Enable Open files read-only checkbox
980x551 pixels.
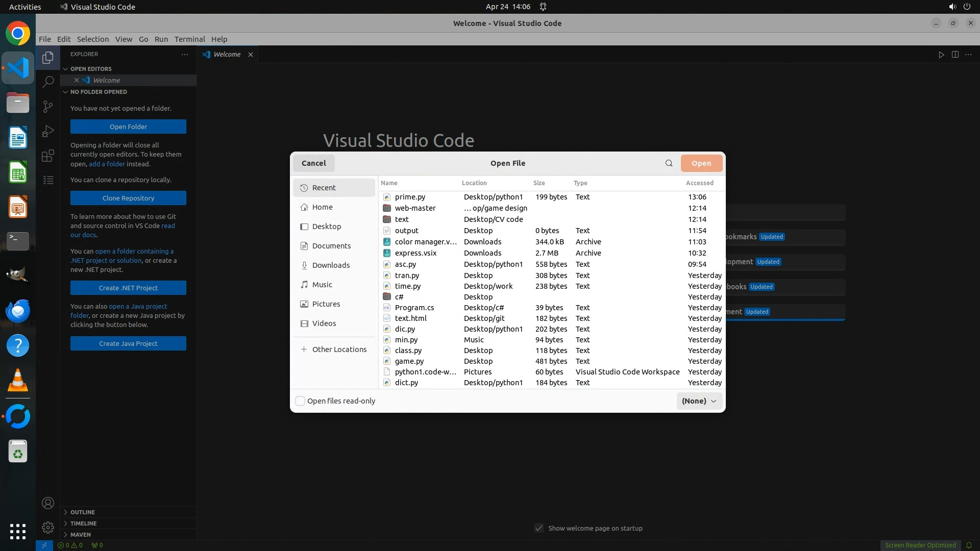click(x=300, y=401)
